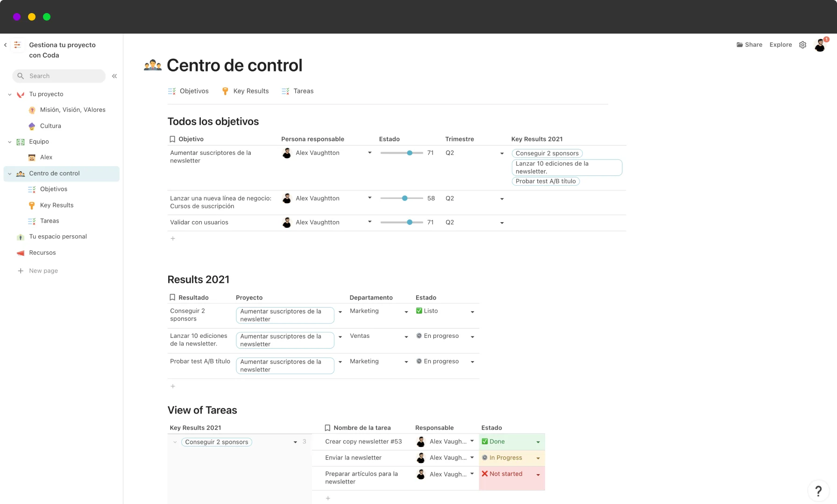Click the plus icon for New page
Image resolution: width=837 pixels, height=504 pixels.
[x=21, y=271]
